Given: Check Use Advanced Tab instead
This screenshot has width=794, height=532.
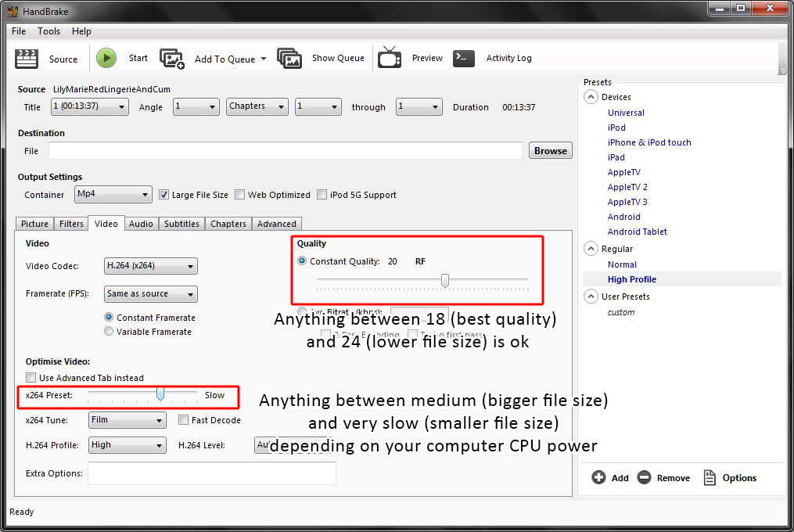Looking at the screenshot, I should (31, 377).
